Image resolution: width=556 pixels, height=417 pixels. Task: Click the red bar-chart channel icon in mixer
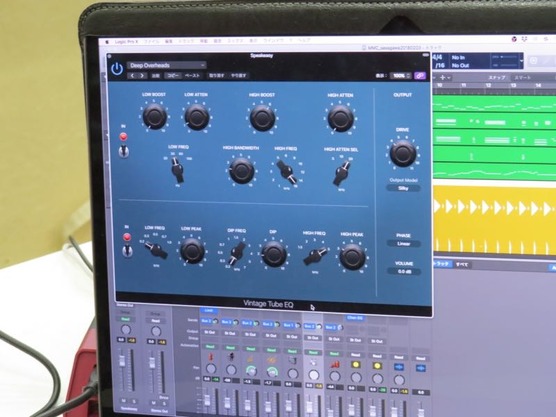tap(334, 363)
